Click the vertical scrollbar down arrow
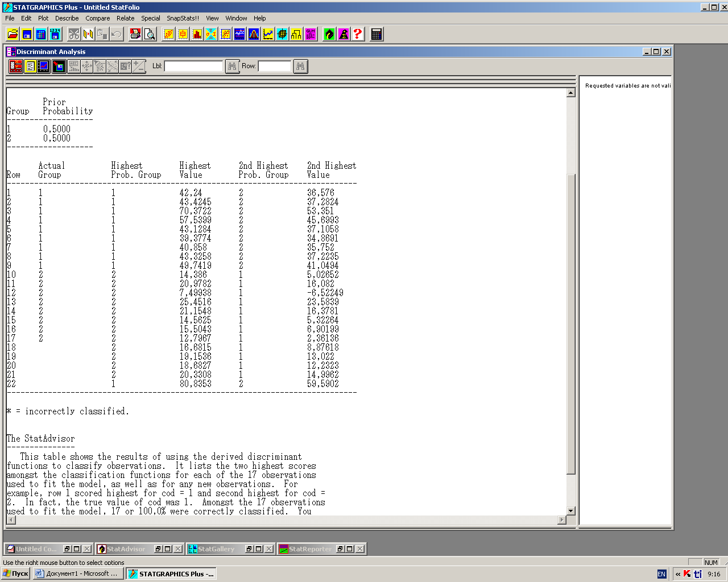The width and height of the screenshot is (728, 582). [x=571, y=511]
